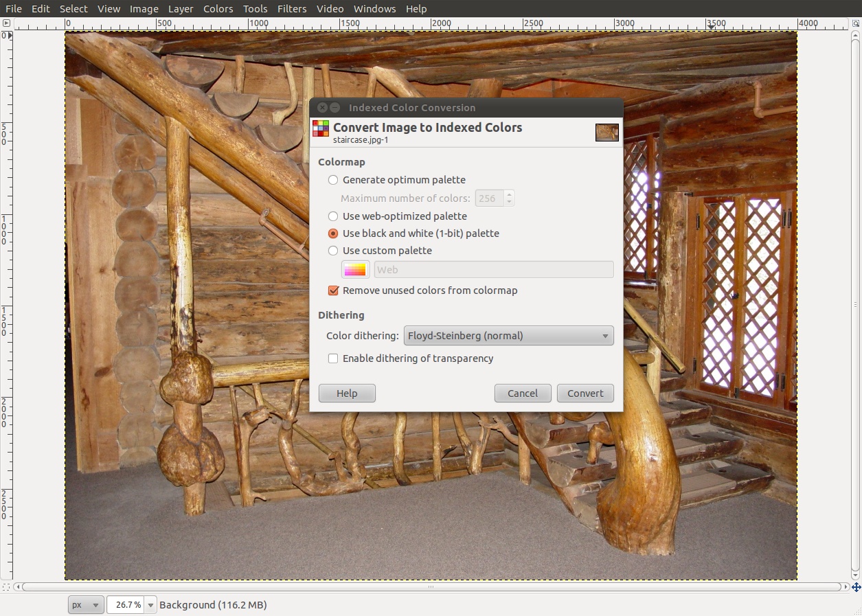This screenshot has height=616, width=862.
Task: Open the View menu
Action: click(109, 9)
